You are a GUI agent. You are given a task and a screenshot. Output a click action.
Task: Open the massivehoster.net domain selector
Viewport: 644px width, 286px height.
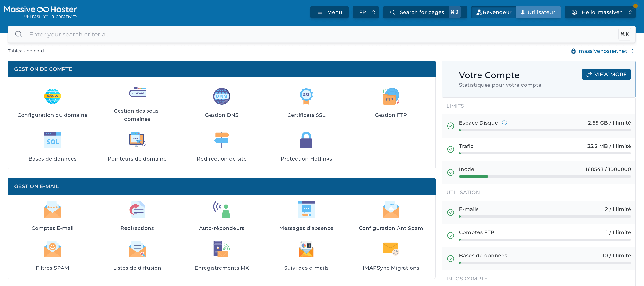[602, 51]
